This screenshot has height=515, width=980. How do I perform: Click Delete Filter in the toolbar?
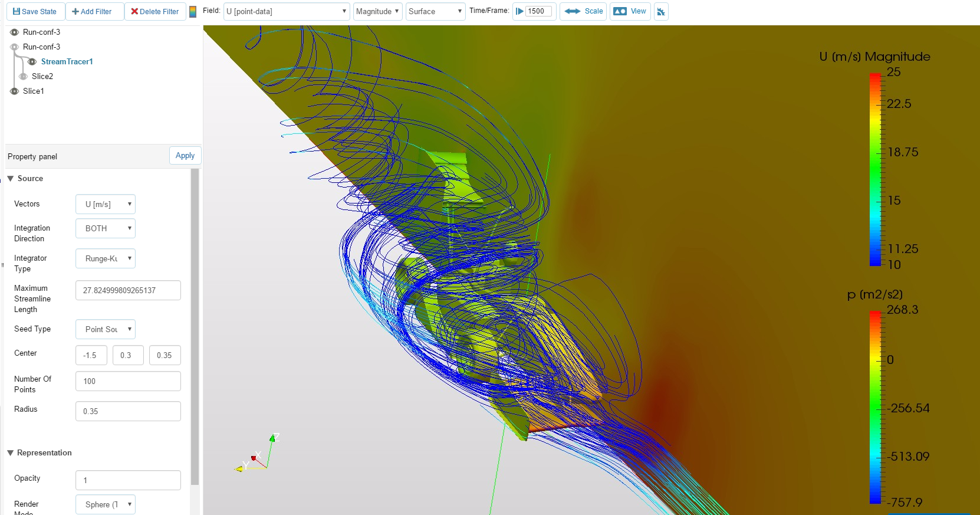tap(155, 12)
